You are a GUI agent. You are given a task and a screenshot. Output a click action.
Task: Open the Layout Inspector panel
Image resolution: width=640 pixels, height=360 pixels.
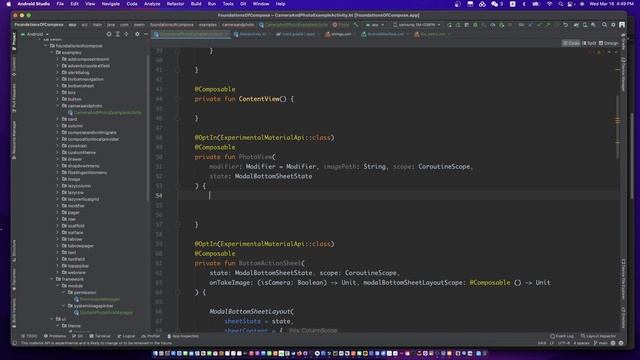599,336
